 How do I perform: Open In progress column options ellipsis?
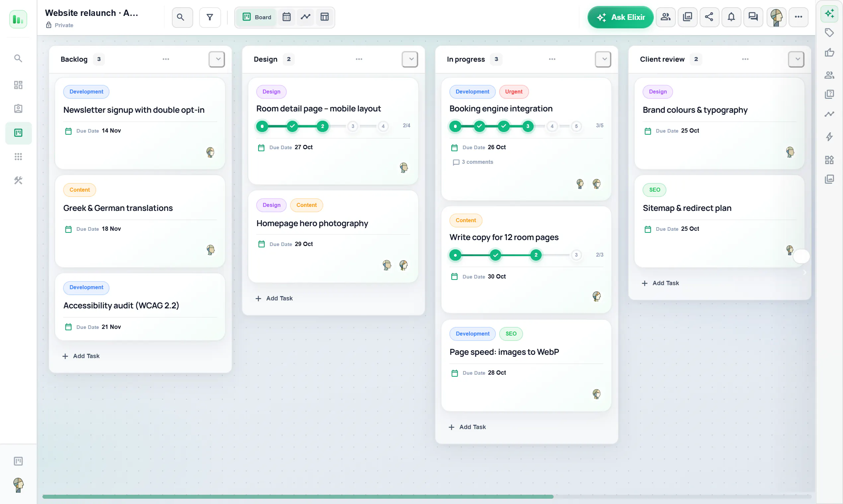pos(552,59)
